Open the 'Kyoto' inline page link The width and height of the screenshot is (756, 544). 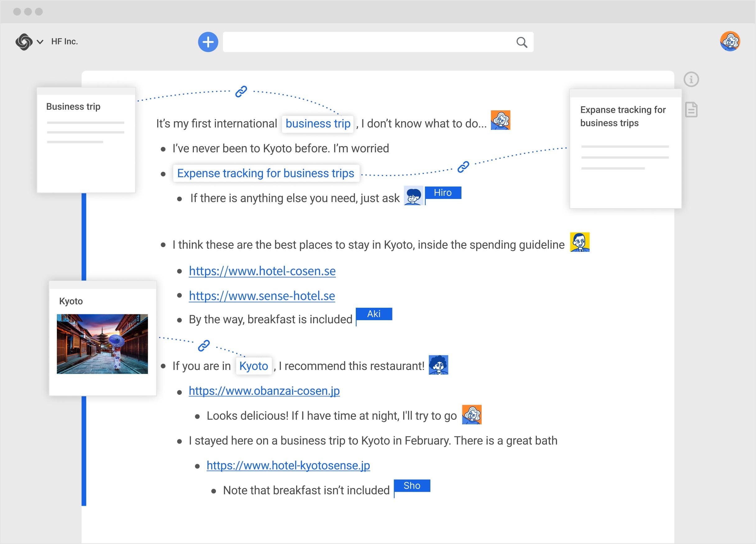tap(253, 366)
